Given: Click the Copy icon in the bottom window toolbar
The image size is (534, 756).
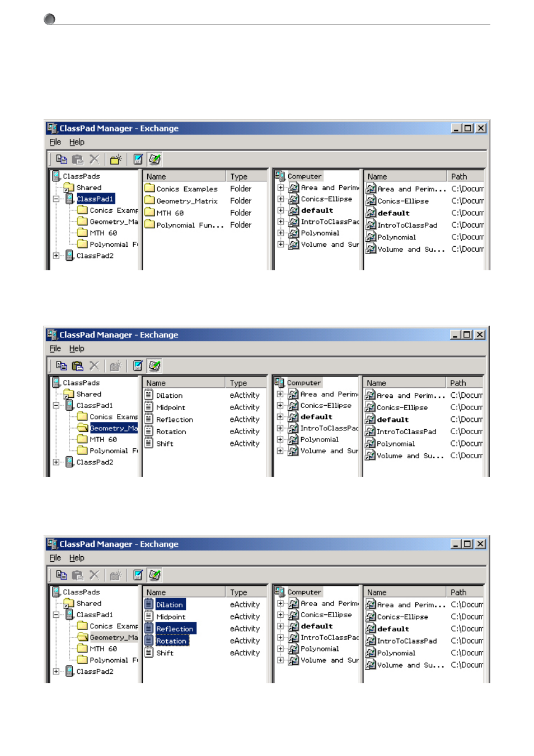Looking at the screenshot, I should pos(62,575).
